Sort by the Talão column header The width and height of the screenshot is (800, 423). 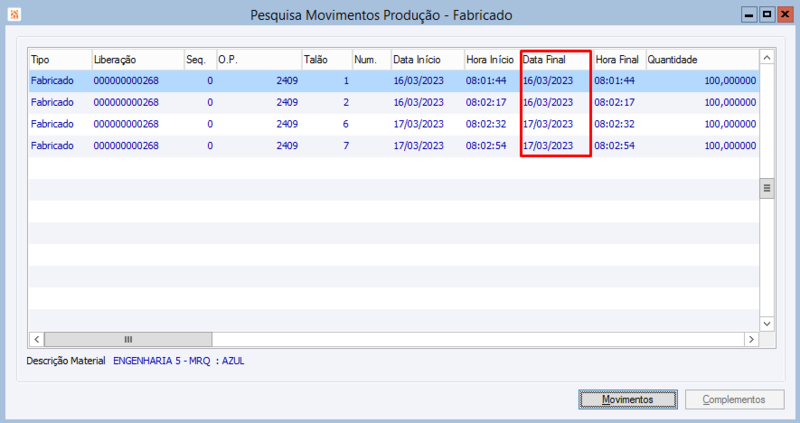[x=327, y=60]
